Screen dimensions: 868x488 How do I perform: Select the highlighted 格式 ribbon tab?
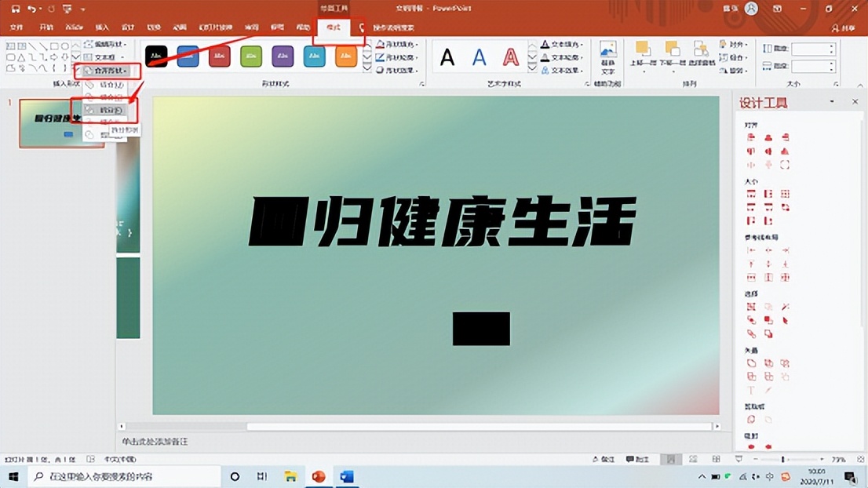[334, 27]
